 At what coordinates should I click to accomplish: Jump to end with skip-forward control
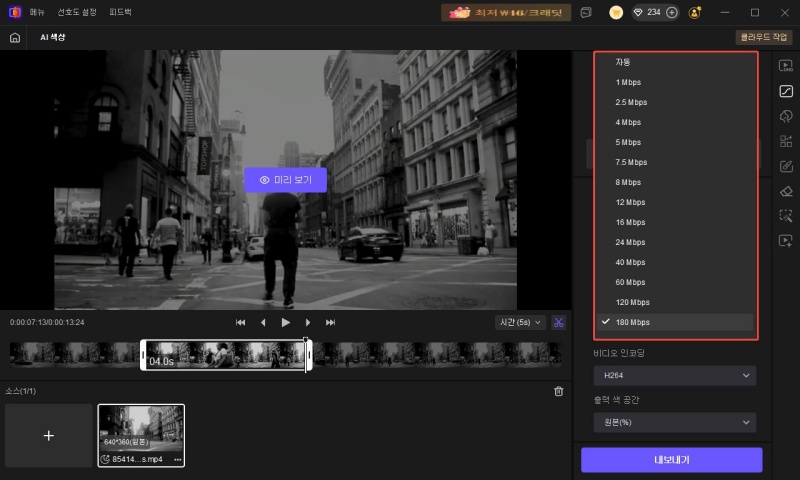(330, 322)
